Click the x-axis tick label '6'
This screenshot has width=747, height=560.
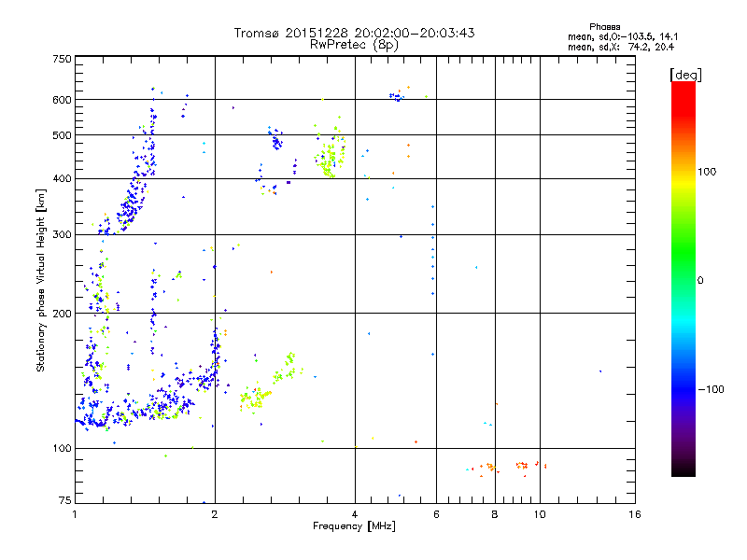coord(436,514)
